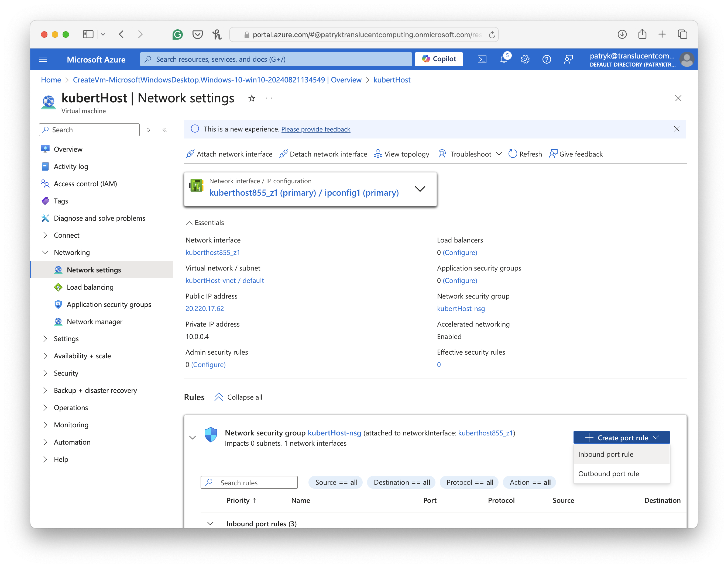Viewport: 728px width, 568px height.
Task: Click View topology toolbar icon
Action: [402, 154]
